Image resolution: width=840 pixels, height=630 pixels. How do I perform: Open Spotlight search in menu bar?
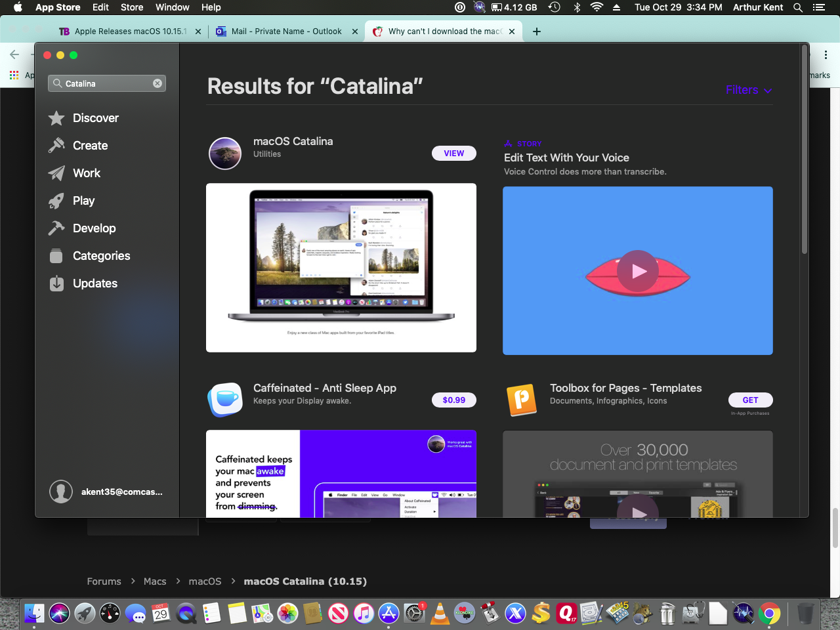tap(798, 7)
